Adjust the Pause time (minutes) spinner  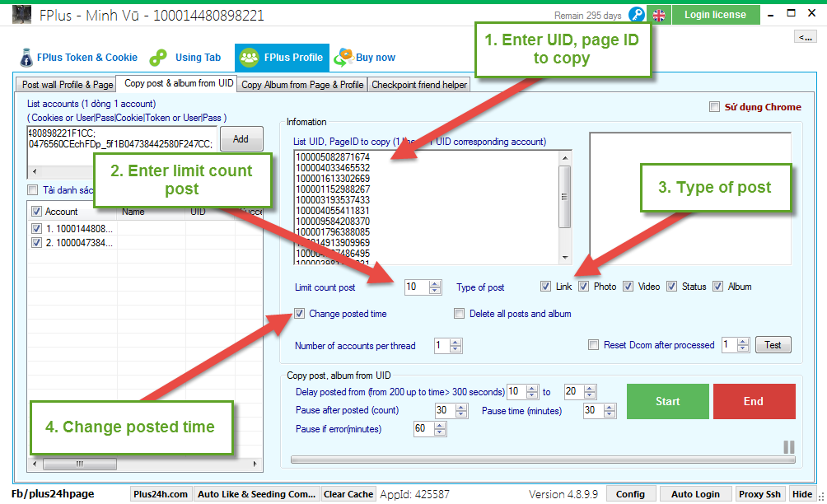(x=610, y=411)
